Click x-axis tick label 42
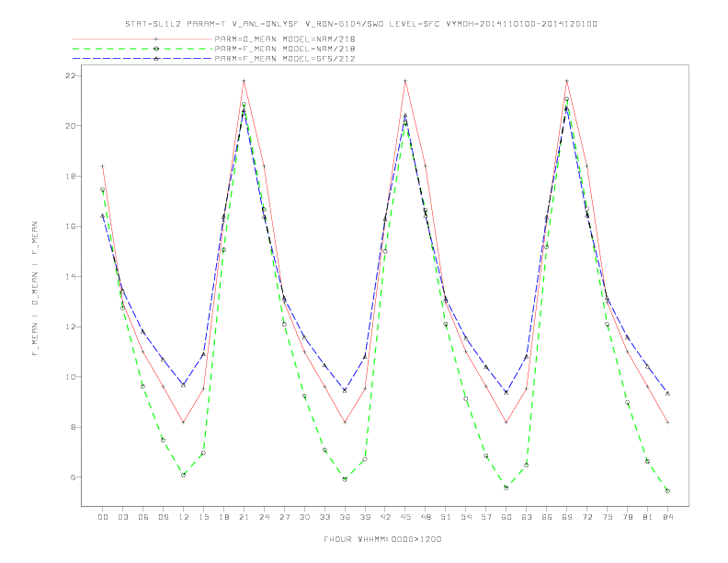 pos(385,517)
